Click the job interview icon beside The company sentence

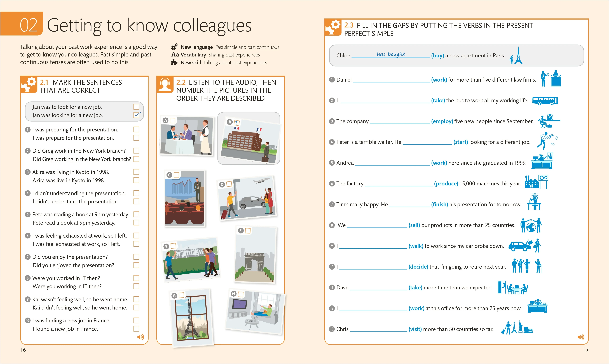pos(549,121)
